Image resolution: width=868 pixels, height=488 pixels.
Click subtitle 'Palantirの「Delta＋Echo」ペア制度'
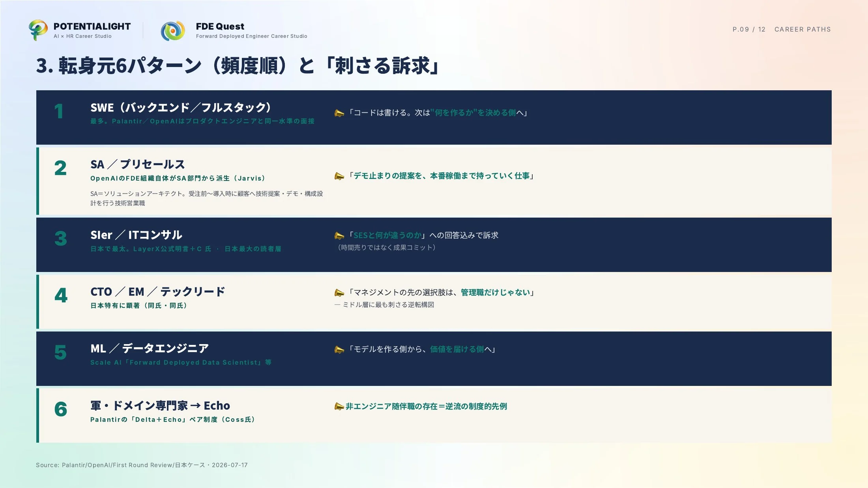[173, 419]
